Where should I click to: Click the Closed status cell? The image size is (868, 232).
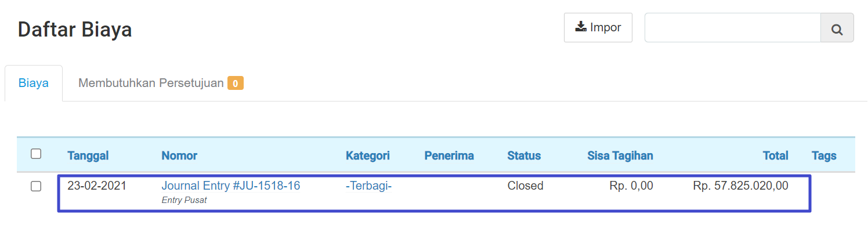526,186
